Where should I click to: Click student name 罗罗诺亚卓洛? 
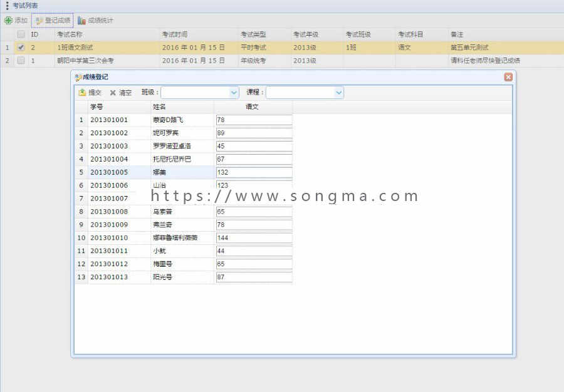point(172,146)
